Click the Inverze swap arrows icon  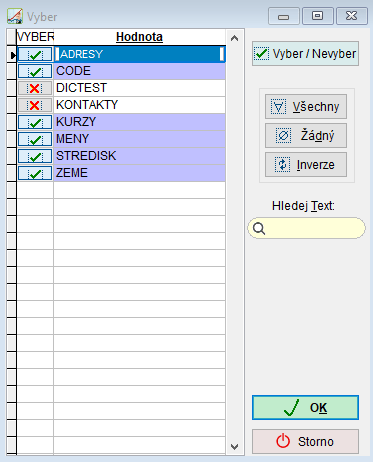(x=282, y=165)
